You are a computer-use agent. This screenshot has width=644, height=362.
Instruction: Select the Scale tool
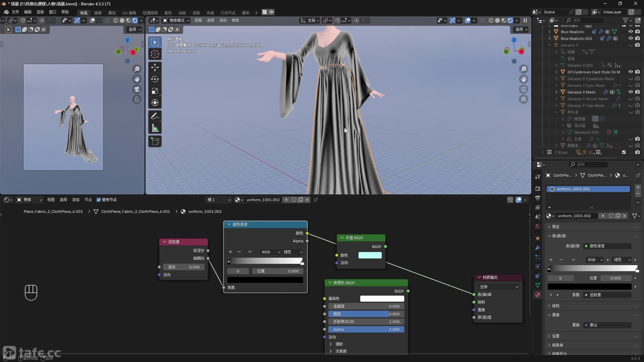(155, 91)
